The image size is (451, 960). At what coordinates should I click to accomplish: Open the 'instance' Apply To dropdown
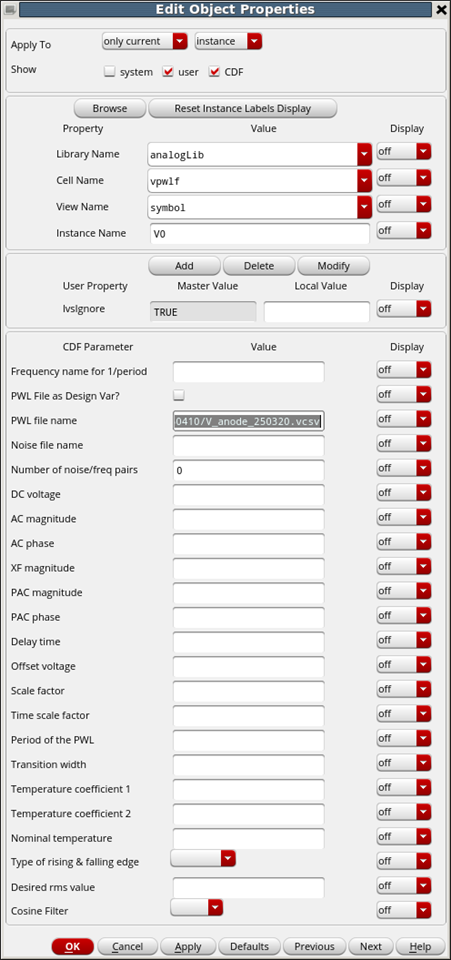pyautogui.click(x=228, y=41)
